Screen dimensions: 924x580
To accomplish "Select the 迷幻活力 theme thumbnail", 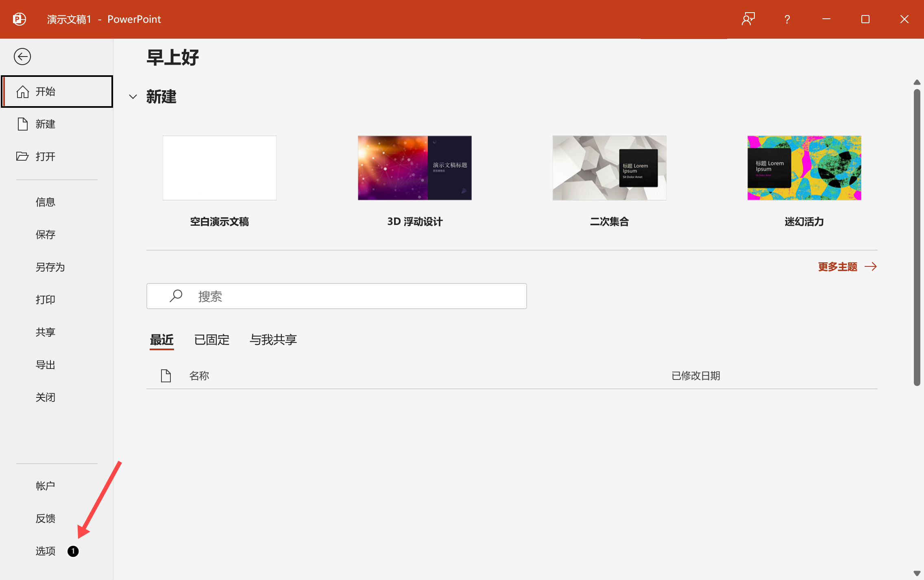I will [804, 168].
